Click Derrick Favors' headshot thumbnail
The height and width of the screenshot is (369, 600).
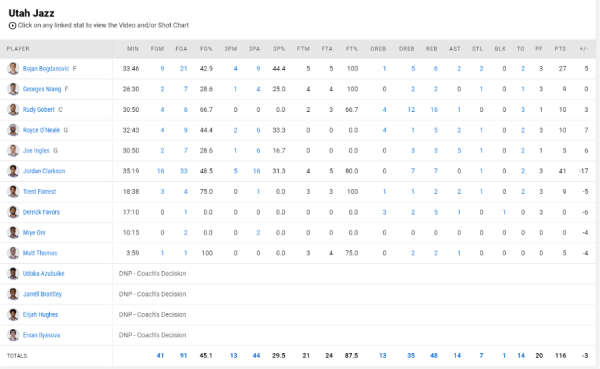[x=13, y=212]
